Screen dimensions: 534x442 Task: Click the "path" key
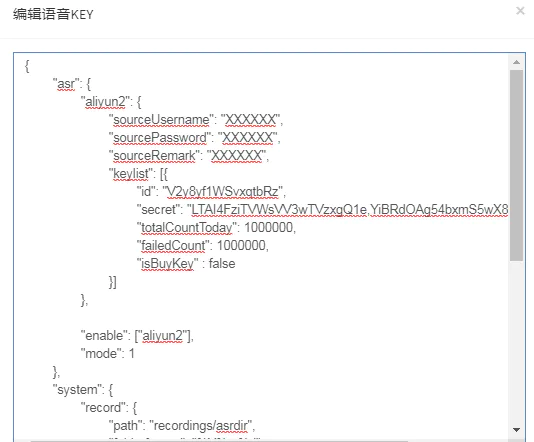(126, 426)
